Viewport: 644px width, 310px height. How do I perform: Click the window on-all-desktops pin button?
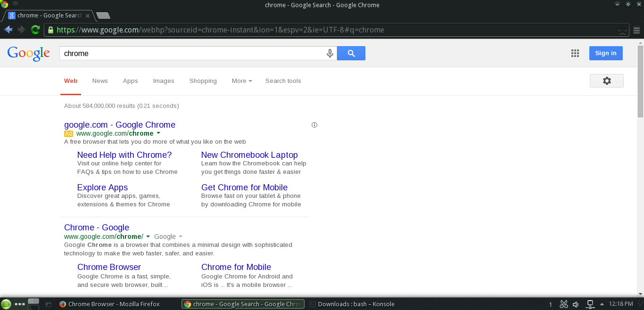click(16, 4)
